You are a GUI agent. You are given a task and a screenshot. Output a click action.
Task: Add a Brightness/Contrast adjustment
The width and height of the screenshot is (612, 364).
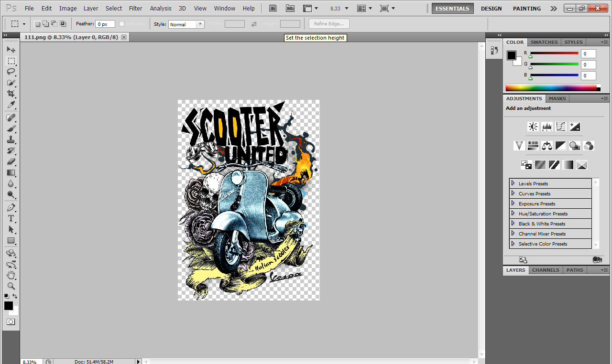click(533, 127)
